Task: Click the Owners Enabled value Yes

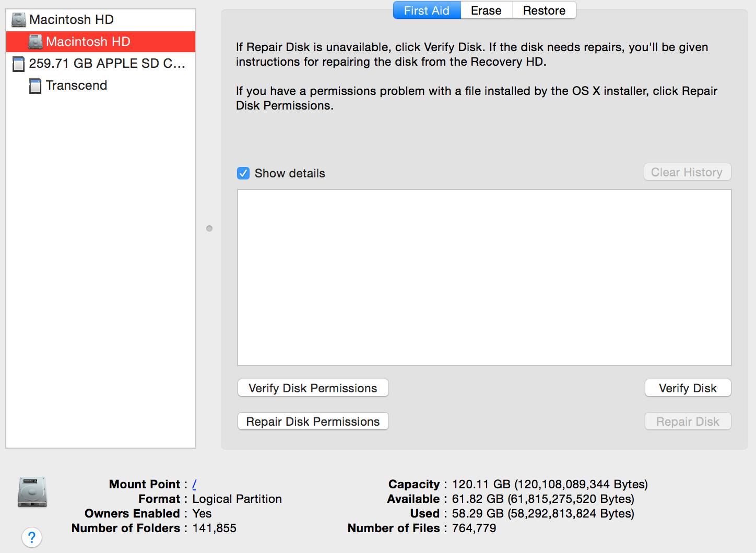Action: point(202,513)
